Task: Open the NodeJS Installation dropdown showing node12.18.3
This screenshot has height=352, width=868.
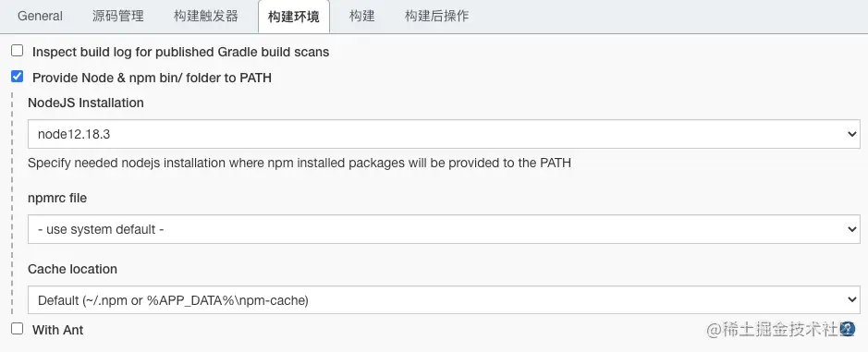Action: pyautogui.click(x=444, y=134)
